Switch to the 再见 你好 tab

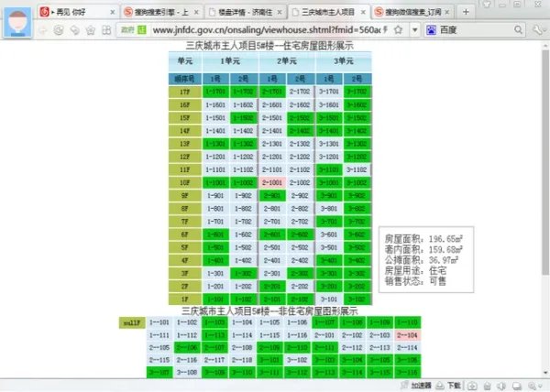pyautogui.click(x=78, y=12)
